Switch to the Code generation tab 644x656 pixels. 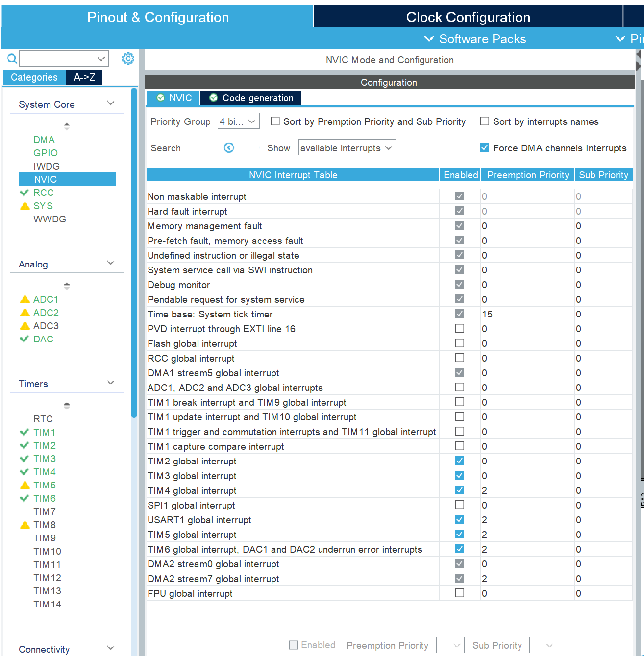coord(250,98)
